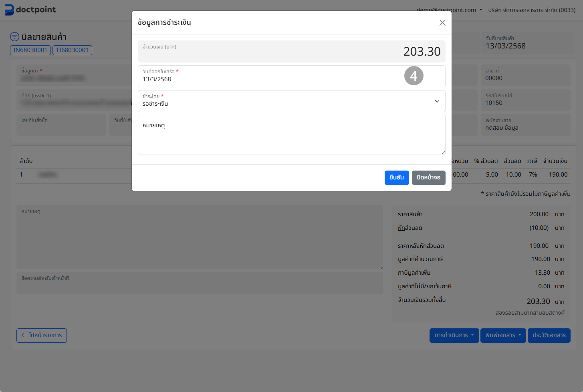583x392 pixels.
Task: Open the ชำระโดย payment method dropdown
Action: (x=291, y=101)
